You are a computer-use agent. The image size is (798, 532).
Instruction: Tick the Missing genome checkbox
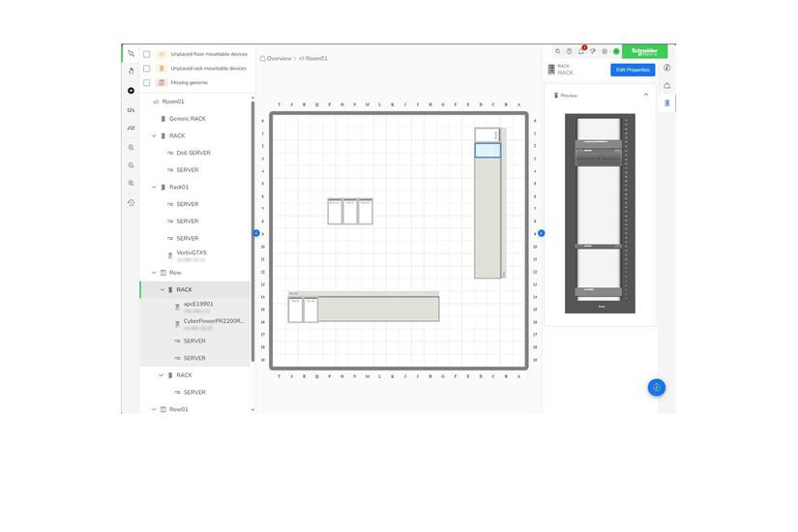pyautogui.click(x=147, y=82)
